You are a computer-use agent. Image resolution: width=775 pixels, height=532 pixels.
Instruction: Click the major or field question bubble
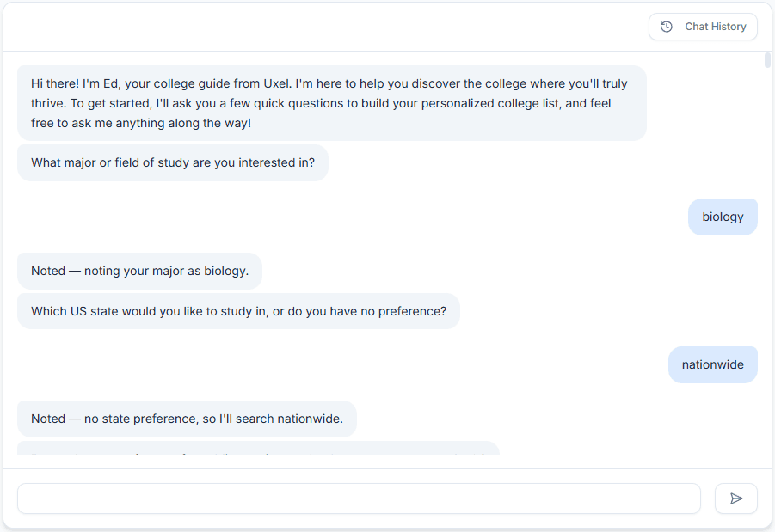[173, 162]
